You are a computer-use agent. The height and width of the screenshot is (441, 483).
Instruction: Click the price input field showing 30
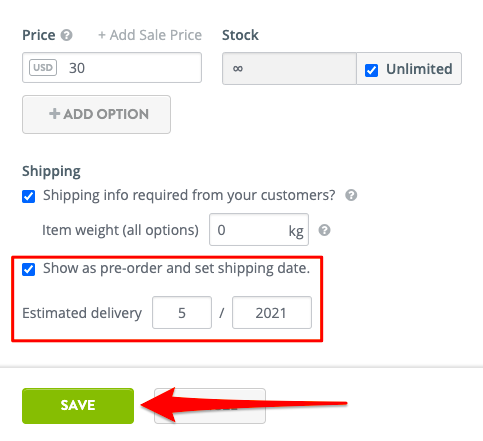pos(112,68)
